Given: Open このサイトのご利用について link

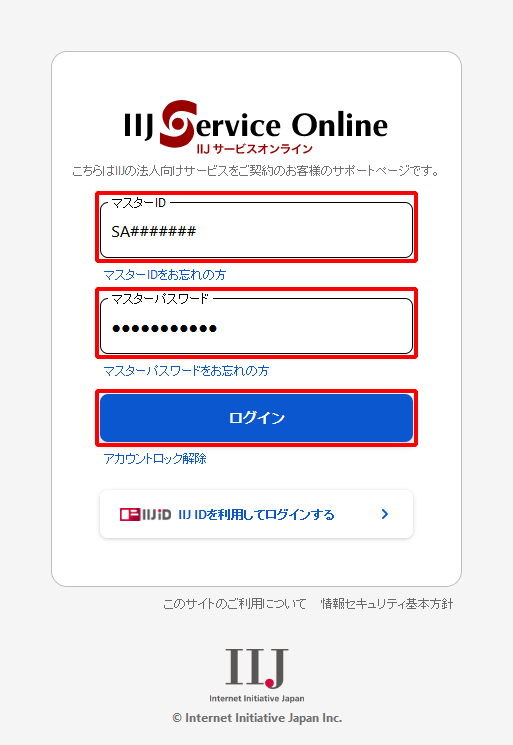Looking at the screenshot, I should [235, 604].
